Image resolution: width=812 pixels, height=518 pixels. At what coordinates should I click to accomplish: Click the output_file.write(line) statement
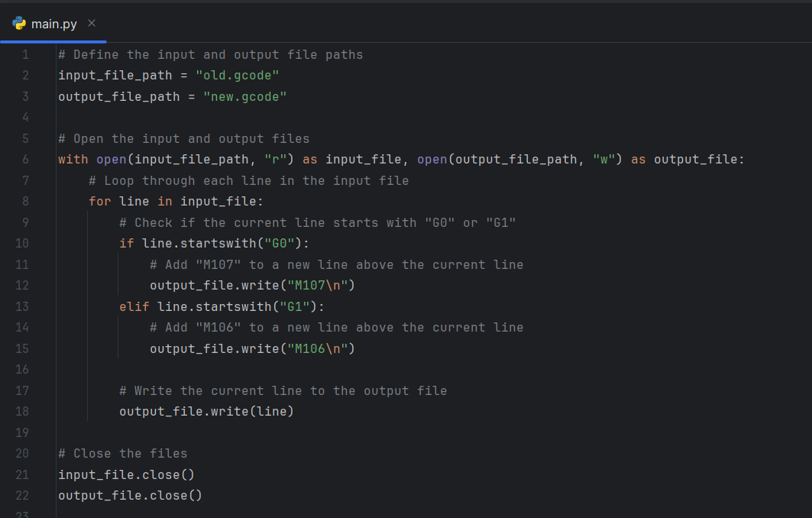pyautogui.click(x=206, y=411)
